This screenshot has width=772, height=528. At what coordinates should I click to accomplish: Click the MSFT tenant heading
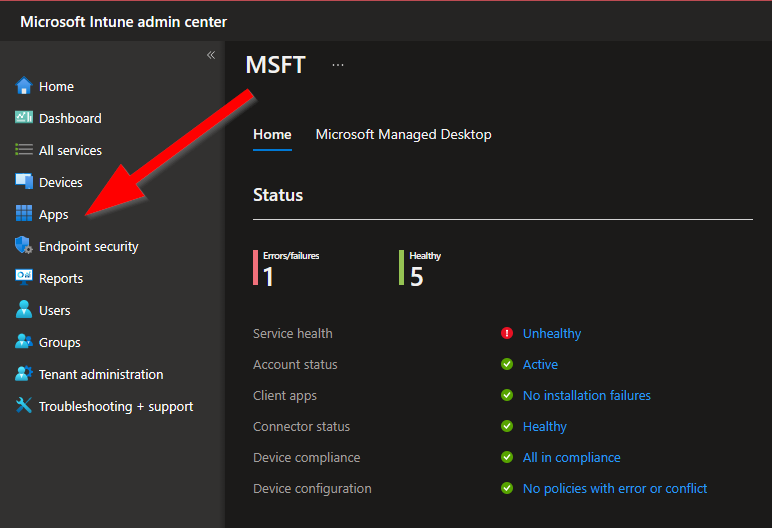tap(276, 65)
